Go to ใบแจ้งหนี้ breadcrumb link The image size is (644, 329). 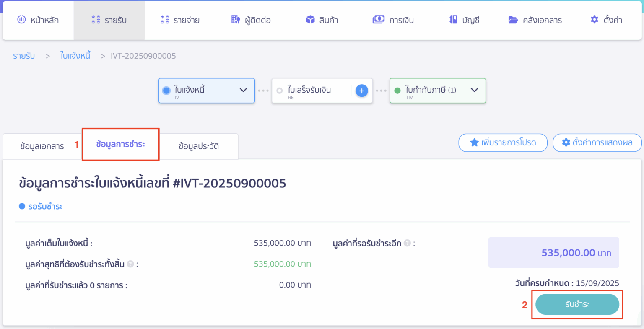(75, 56)
